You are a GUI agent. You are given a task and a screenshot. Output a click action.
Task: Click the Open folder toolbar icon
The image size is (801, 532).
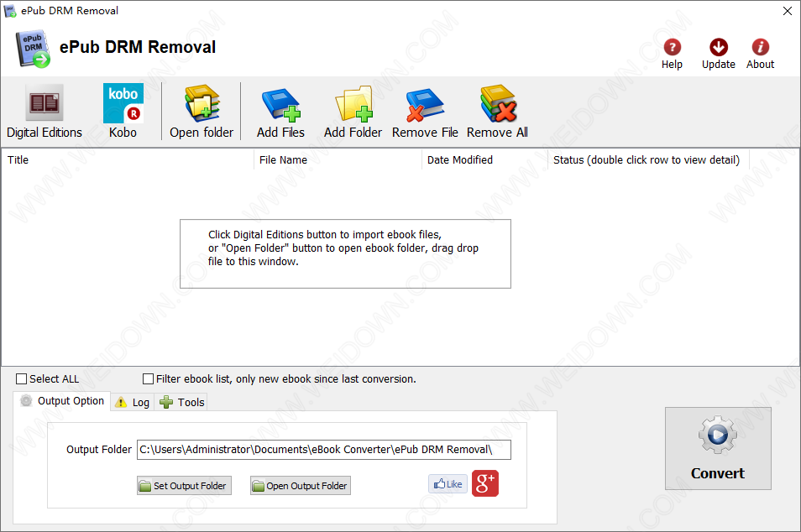point(202,112)
